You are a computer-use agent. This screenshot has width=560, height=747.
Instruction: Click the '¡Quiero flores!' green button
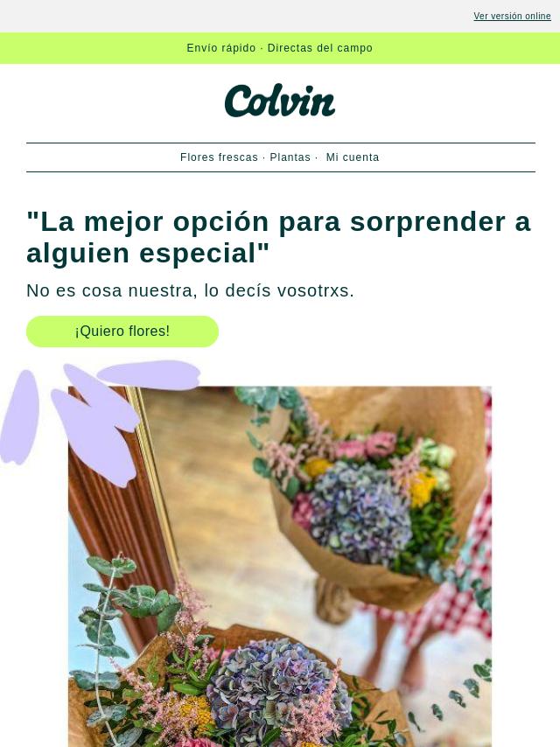[x=122, y=332]
